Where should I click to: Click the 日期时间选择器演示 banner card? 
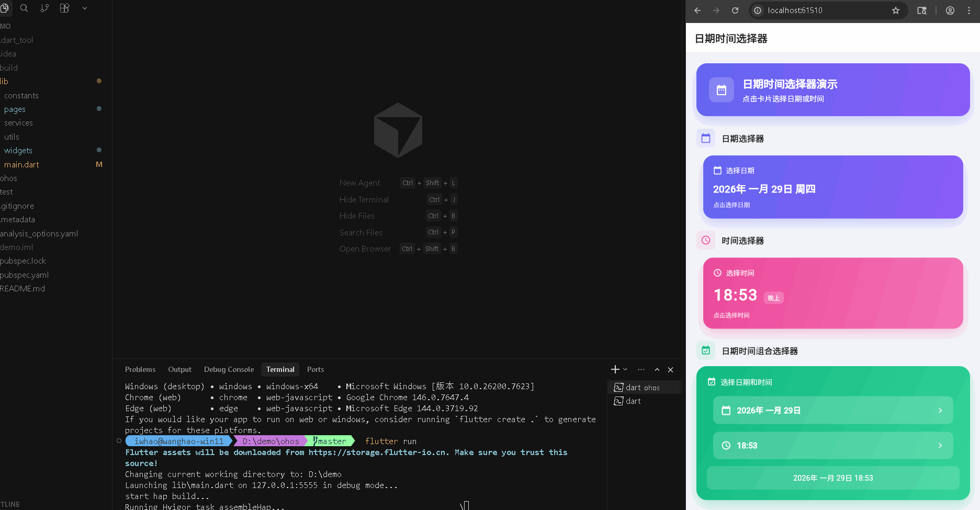pos(833,90)
